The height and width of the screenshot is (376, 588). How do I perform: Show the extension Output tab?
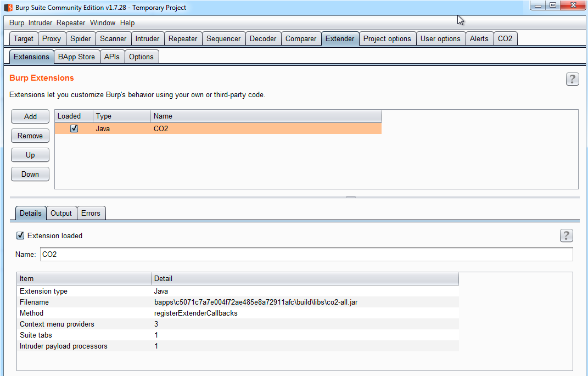61,213
